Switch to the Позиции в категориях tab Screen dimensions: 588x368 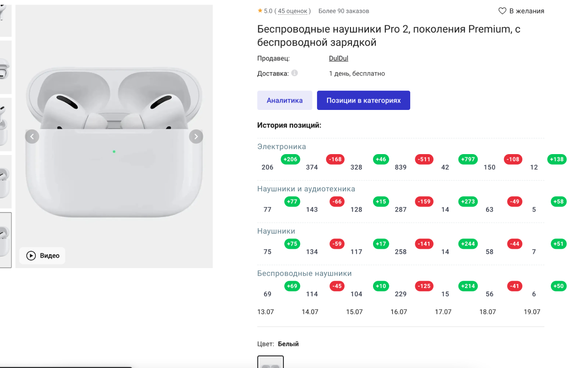(x=363, y=100)
